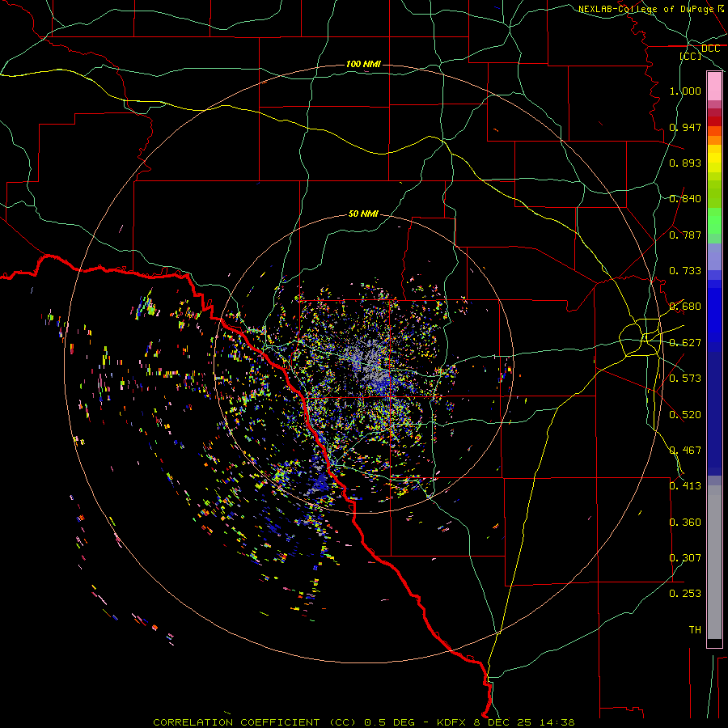Click the TH threshold legend label
The height and width of the screenshot is (728, 728).
pos(695,630)
